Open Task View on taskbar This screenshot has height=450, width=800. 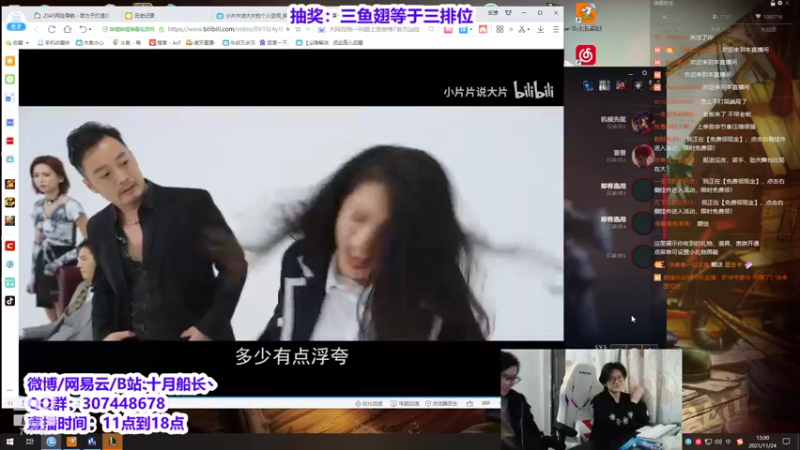30,442
